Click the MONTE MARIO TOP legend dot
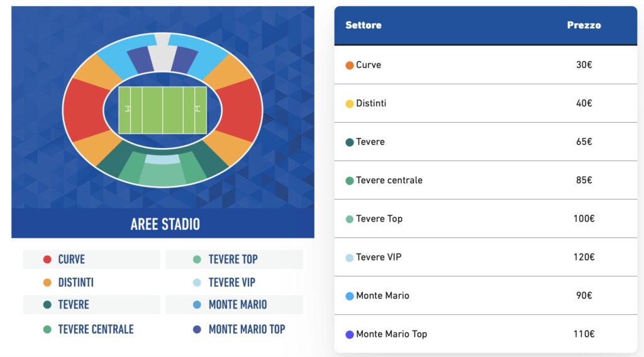The height and width of the screenshot is (357, 644). [x=197, y=329]
